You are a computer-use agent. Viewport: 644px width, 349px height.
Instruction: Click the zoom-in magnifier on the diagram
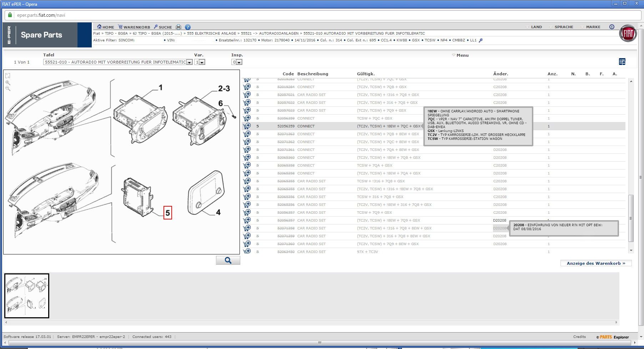pyautogui.click(x=8, y=82)
